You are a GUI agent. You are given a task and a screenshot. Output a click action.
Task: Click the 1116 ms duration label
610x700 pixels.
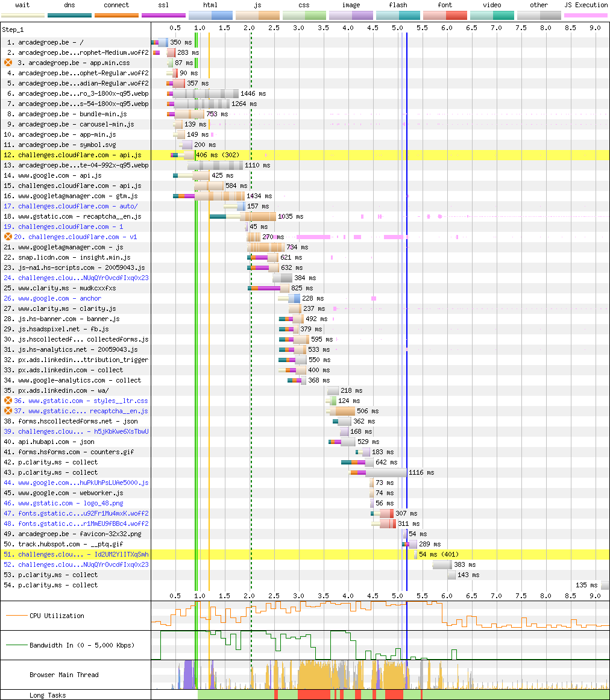click(421, 472)
